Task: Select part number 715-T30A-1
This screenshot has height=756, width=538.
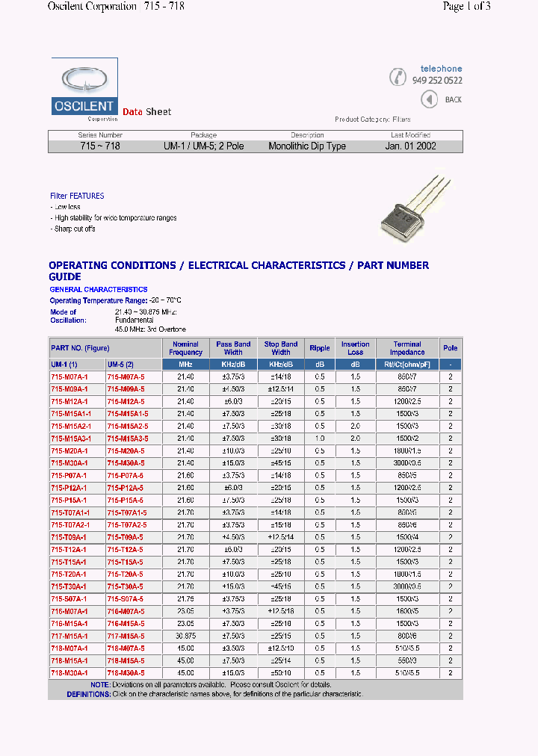Action: pos(69,586)
